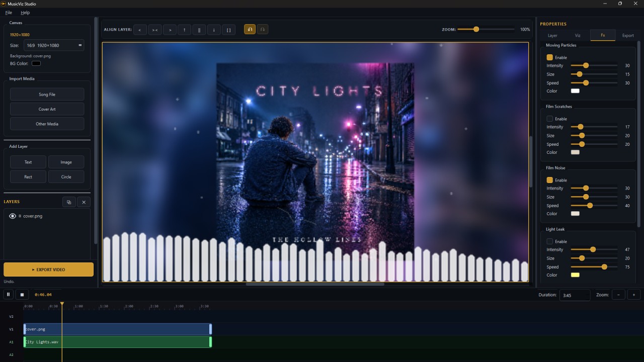Adjust Film Scratches Intensity slider
Screen dimensions: 644x362
pos(594,127)
